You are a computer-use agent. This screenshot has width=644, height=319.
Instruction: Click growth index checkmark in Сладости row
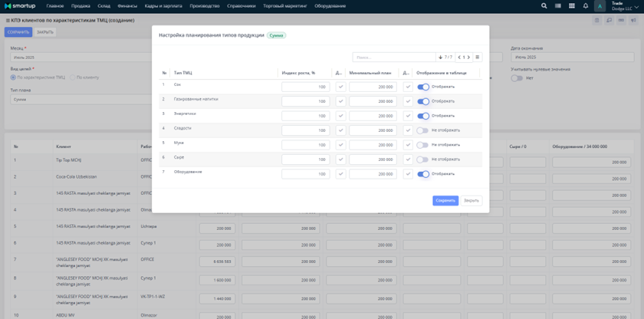340,130
